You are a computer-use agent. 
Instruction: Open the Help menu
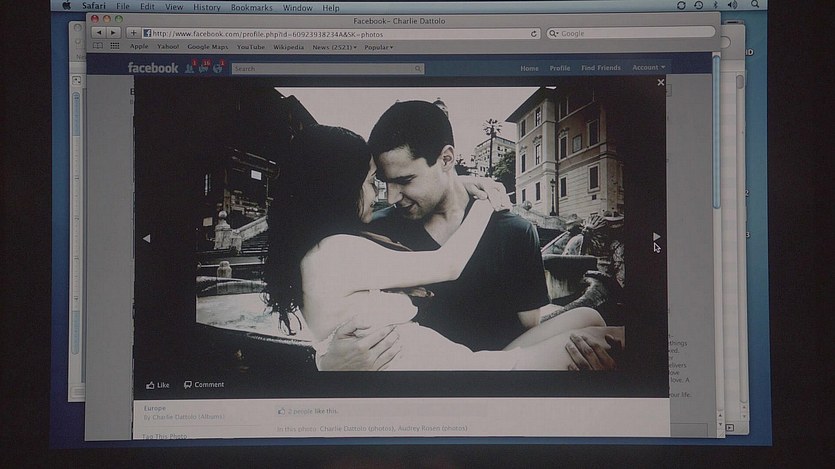pos(331,9)
